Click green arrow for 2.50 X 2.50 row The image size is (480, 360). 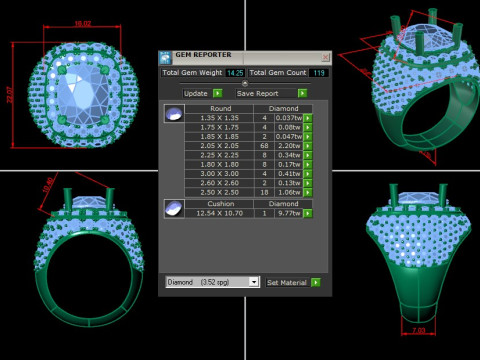308,192
